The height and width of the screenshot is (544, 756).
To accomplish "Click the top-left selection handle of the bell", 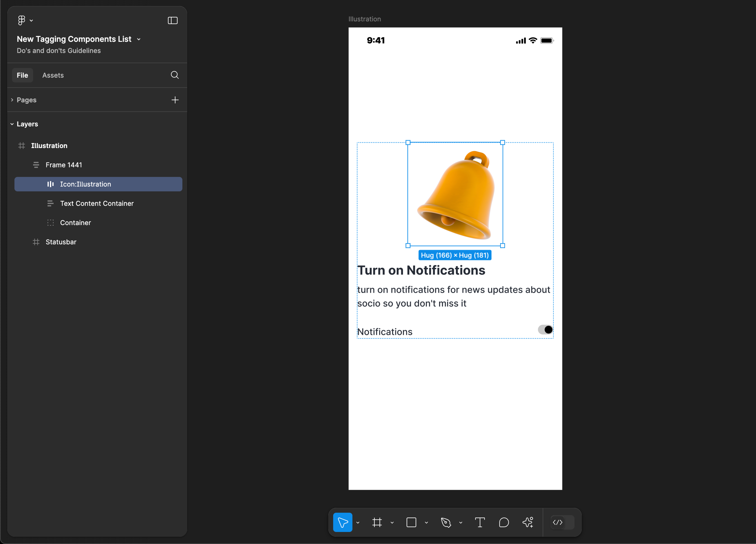I will point(408,143).
